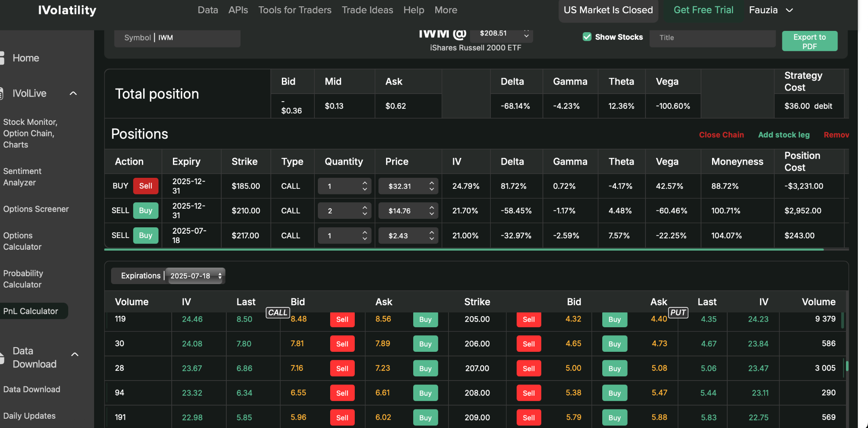Viewport: 868px width, 428px height.
Task: Buy the 208.00 strike put
Action: (x=615, y=393)
